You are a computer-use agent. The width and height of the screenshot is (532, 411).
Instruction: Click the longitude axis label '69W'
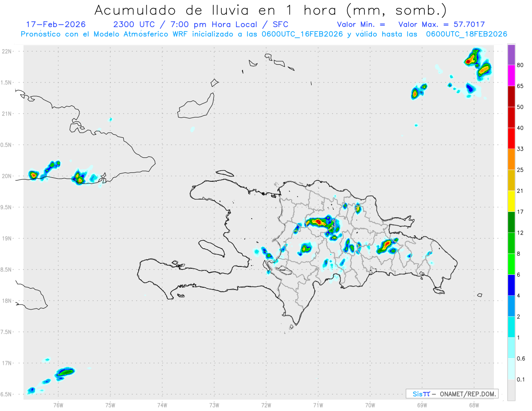[x=422, y=405]
